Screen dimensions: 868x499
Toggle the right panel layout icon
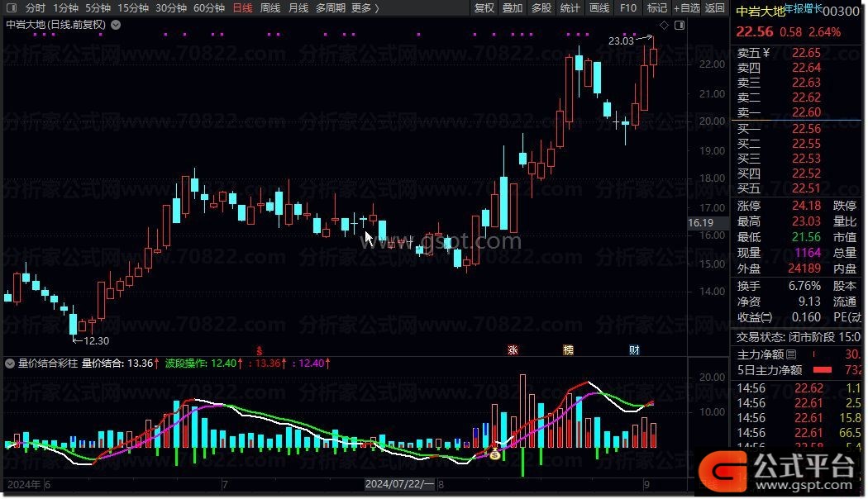click(x=680, y=25)
